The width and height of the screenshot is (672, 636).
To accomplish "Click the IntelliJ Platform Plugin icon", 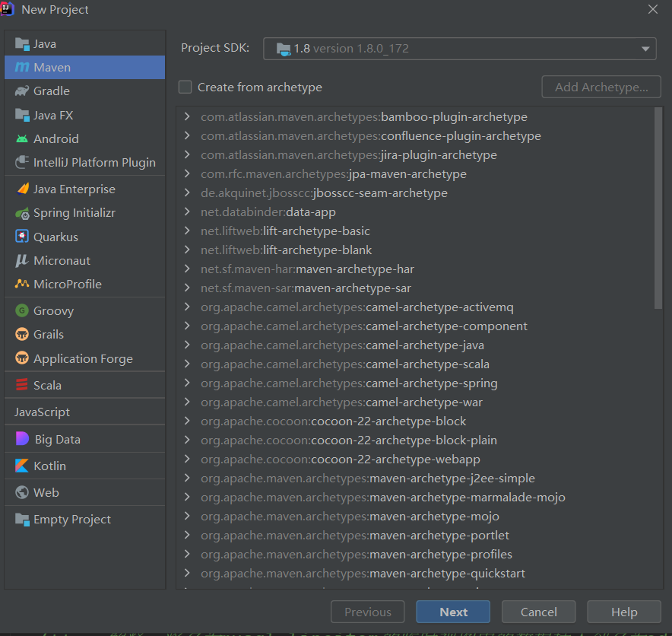I will click(22, 162).
